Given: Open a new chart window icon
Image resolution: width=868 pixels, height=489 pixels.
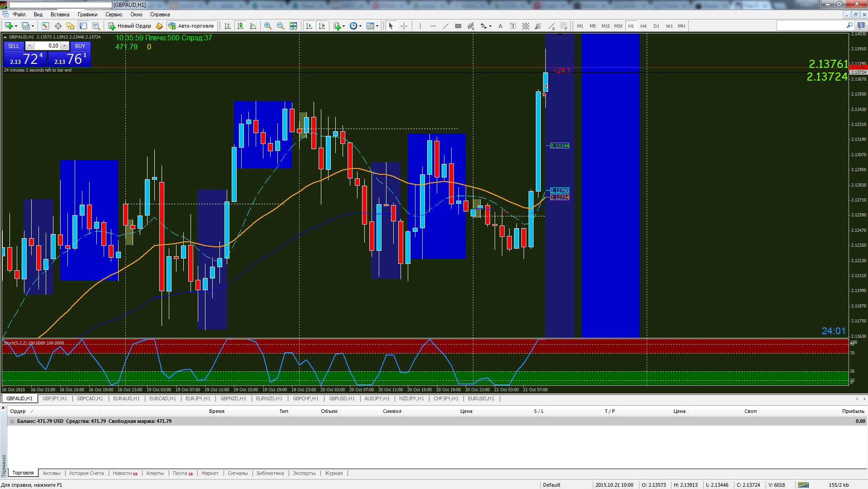Looking at the screenshot, I should click(x=9, y=26).
